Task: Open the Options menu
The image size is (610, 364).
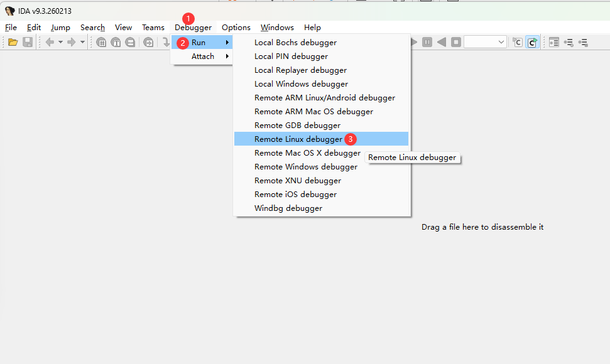Action: [236, 27]
